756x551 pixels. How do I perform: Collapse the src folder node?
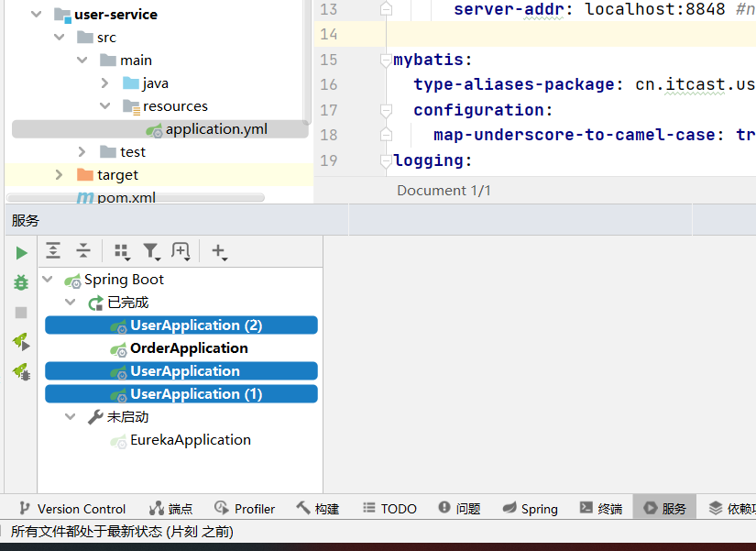[x=60, y=38]
